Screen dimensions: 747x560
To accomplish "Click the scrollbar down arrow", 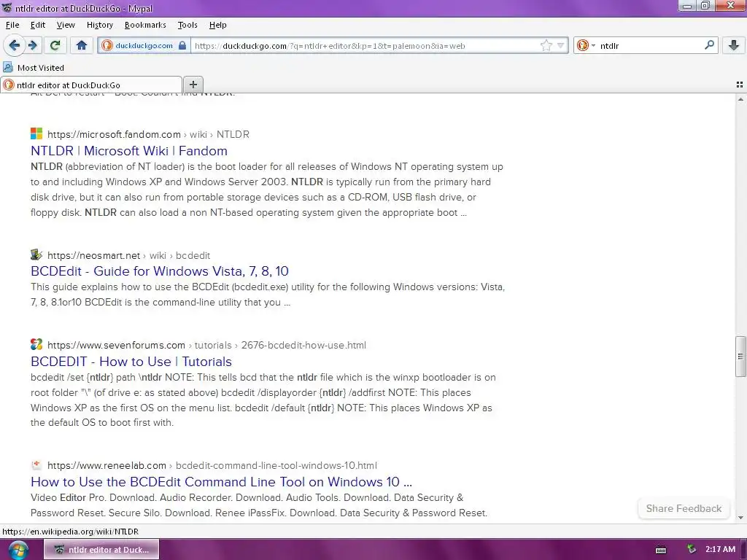I will coord(740,518).
